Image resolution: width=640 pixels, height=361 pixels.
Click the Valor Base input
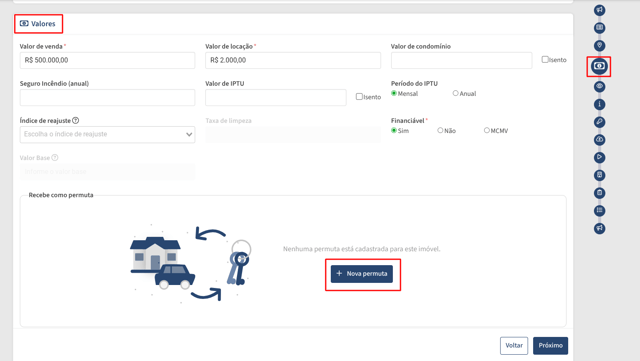pos(107,172)
